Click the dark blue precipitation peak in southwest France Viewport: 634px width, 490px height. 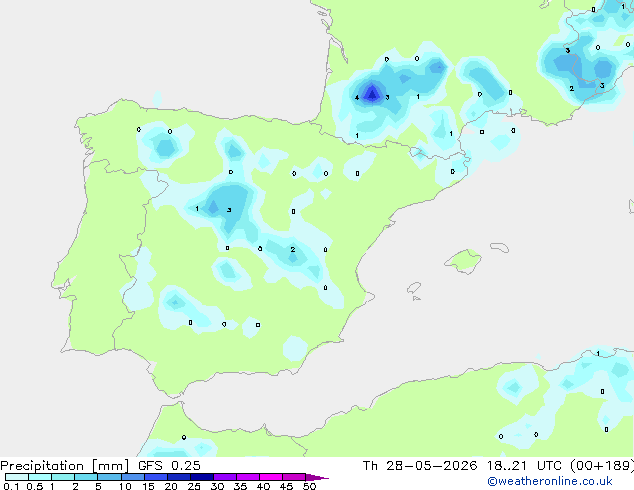pos(372,93)
